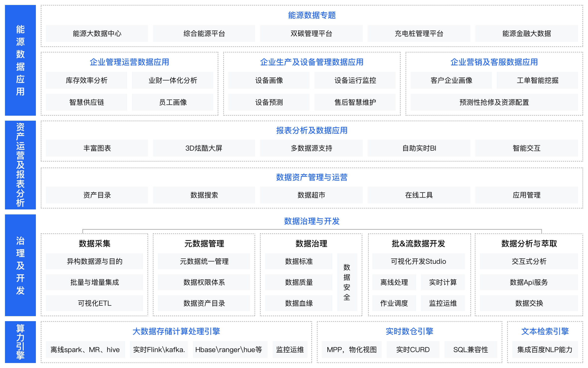The height and width of the screenshot is (368, 588).
Task: Click the 预测性抢修及资源配置 wide block
Action: click(494, 102)
